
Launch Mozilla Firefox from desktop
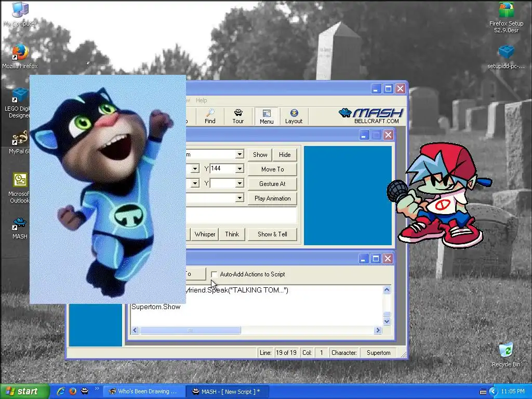(x=20, y=56)
